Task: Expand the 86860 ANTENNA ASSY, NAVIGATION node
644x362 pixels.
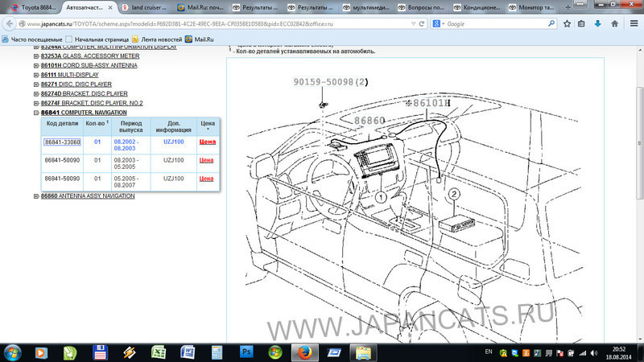Action: click(x=36, y=195)
